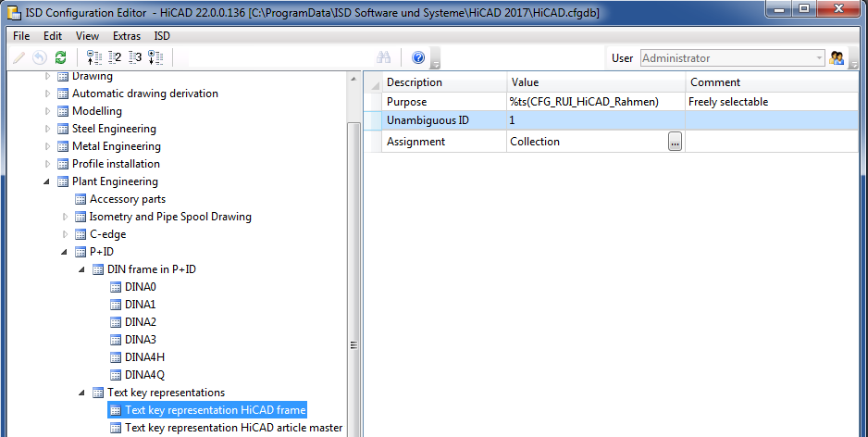
Task: Click the ellipsis button in Assignment row
Action: coord(675,142)
